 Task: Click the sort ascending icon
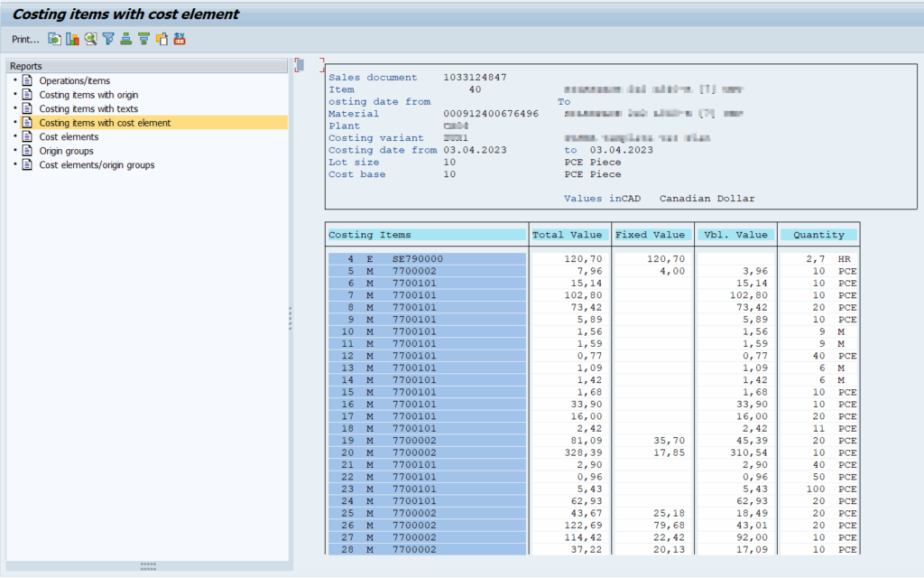point(126,39)
